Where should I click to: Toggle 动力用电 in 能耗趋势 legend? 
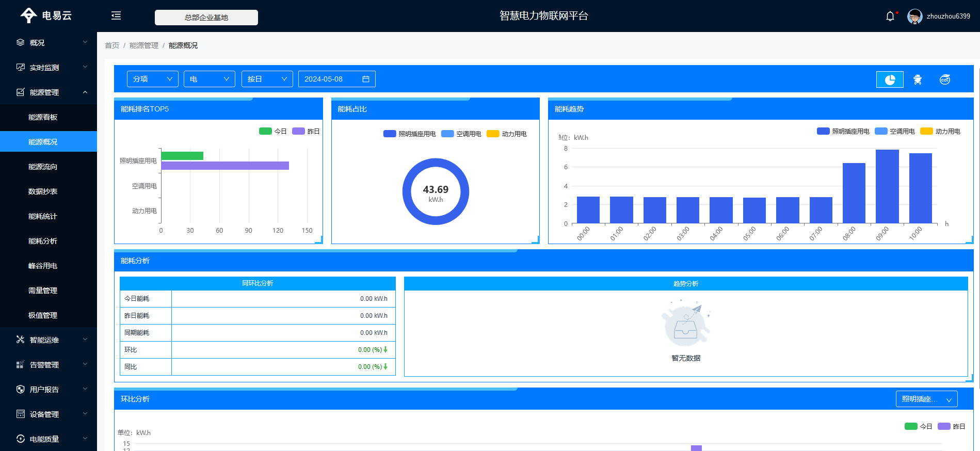[940, 131]
